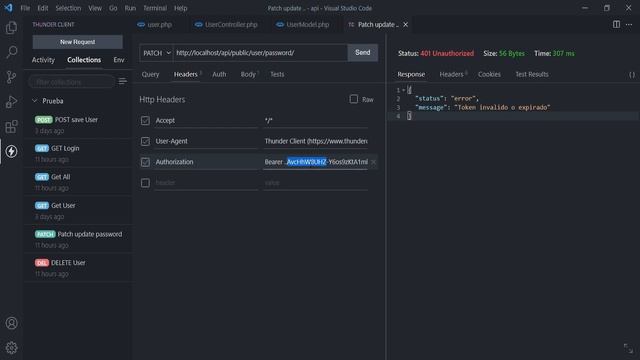Viewport: 640px width, 360px height.
Task: Toggle the User-Agent header checkbox
Action: point(145,141)
